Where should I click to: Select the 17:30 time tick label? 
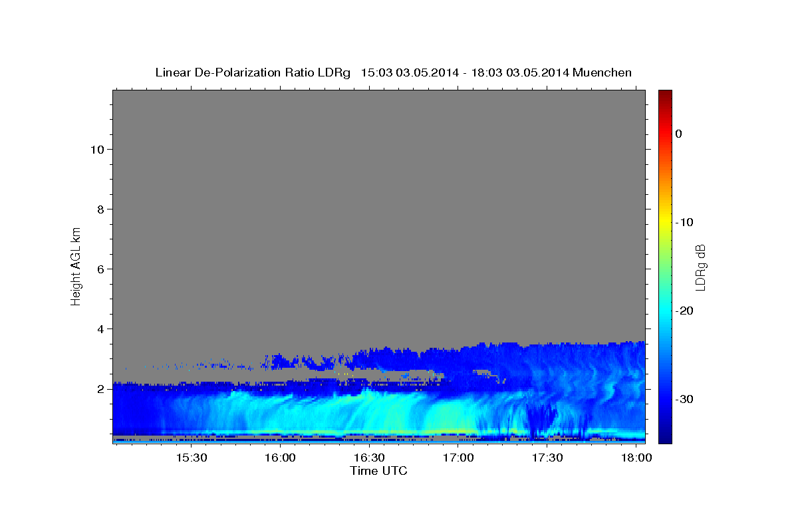click(547, 458)
